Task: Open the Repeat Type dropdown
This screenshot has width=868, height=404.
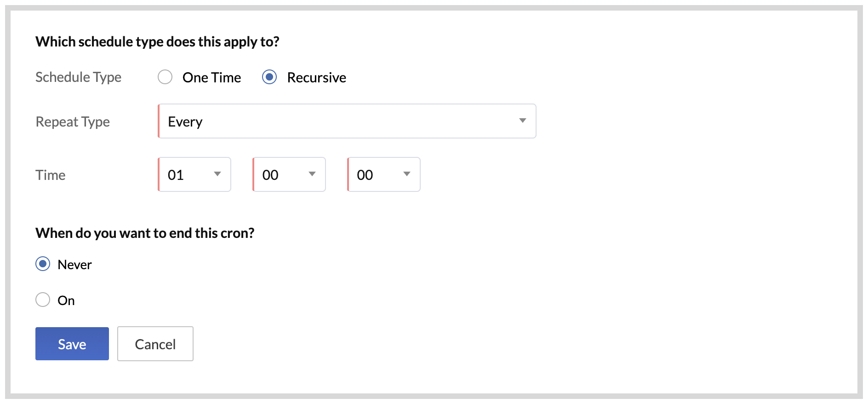Action: (347, 121)
